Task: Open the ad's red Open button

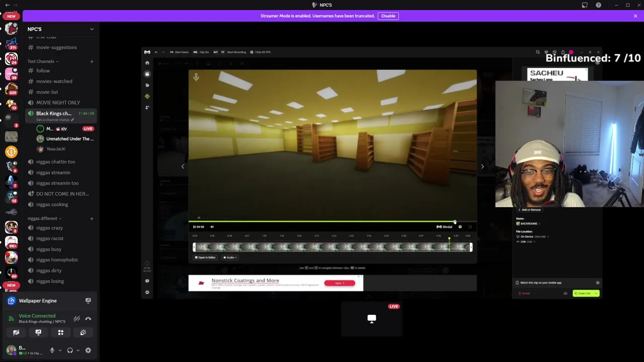Action: 340,283
